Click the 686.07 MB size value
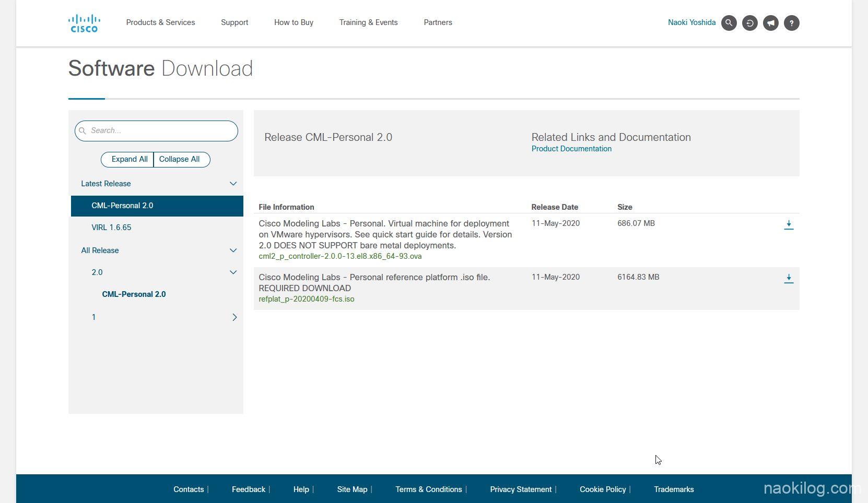Screen dimensions: 868x503 pyautogui.click(x=636, y=223)
